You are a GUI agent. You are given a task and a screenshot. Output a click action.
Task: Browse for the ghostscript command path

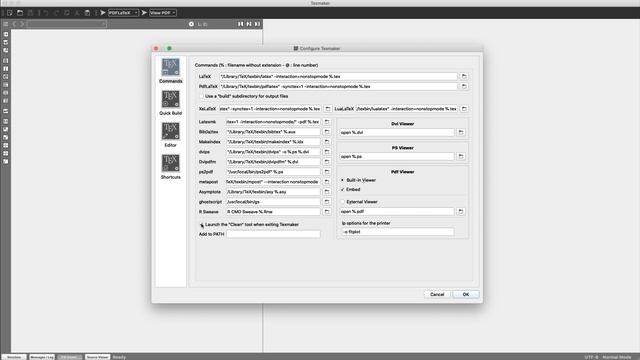click(327, 202)
